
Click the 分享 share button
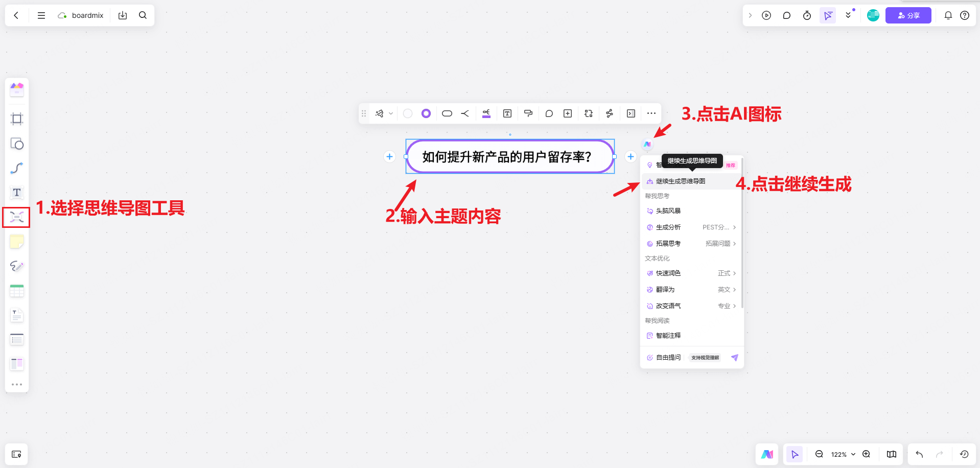908,15
